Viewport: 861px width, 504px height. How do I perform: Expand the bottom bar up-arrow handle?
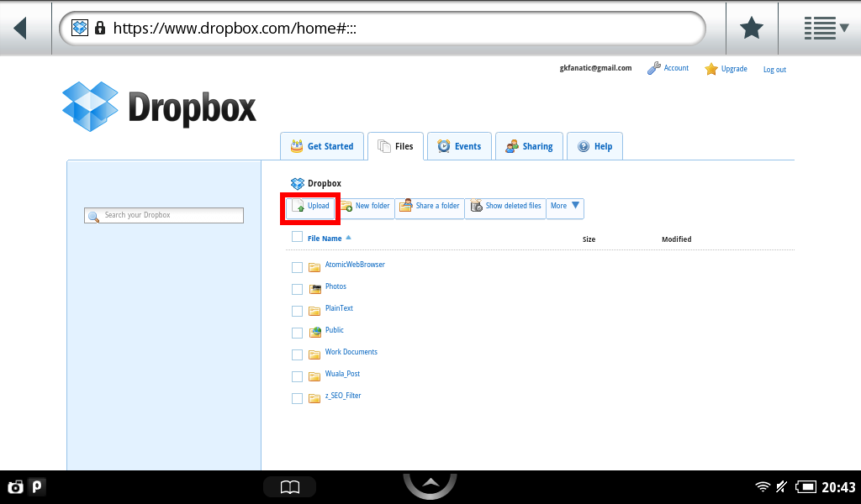430,484
